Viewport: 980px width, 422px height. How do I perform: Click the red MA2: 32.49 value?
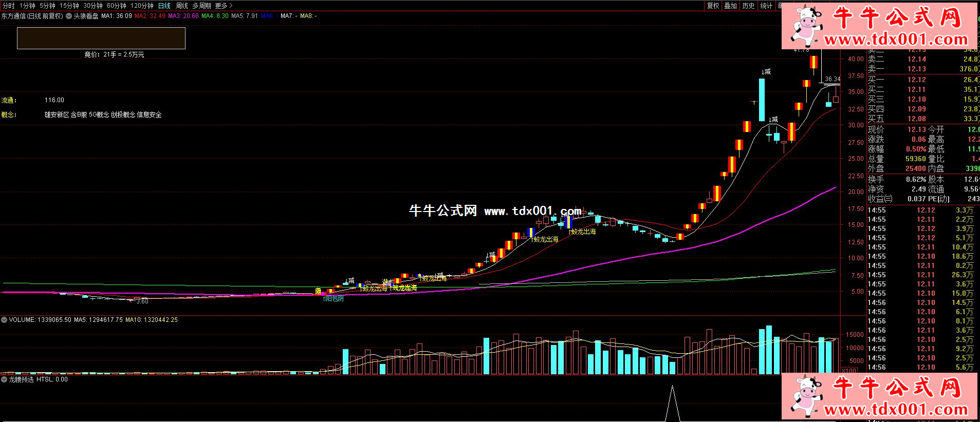coord(150,16)
